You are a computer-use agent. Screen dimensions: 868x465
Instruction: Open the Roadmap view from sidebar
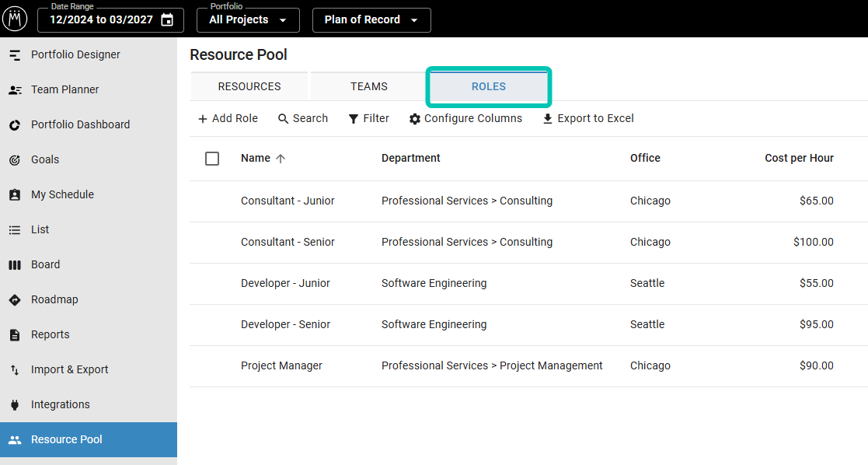tap(54, 299)
